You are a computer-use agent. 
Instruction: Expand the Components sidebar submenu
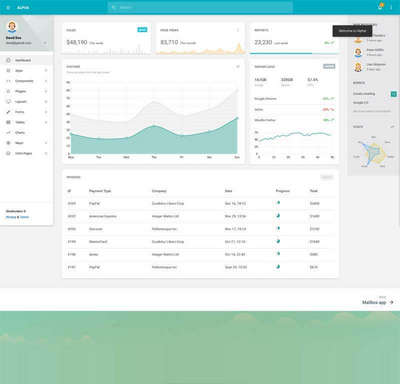pyautogui.click(x=46, y=81)
